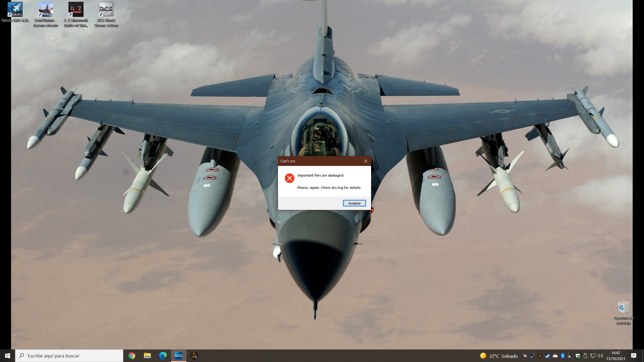This screenshot has height=362, width=644.
Task: Open the orange propeller taskbar app
Action: pos(194,356)
